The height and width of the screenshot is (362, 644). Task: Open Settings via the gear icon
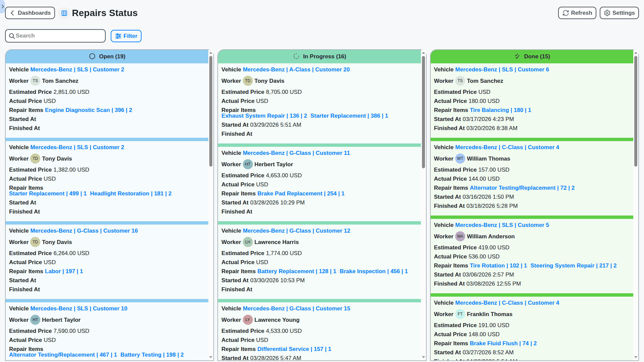[607, 13]
